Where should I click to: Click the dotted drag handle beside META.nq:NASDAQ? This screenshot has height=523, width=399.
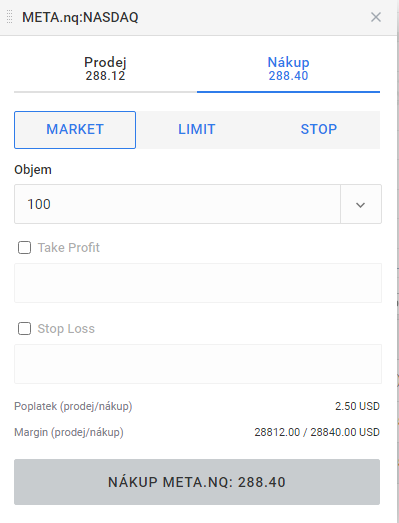pos(9,17)
